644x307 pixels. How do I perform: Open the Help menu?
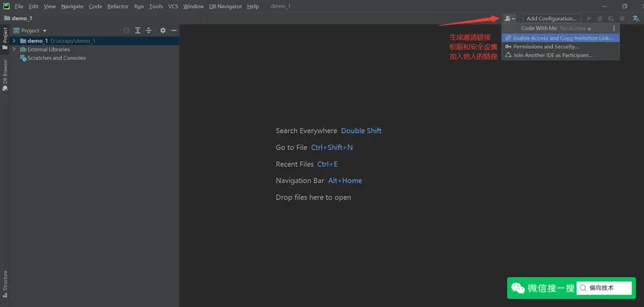tap(253, 6)
